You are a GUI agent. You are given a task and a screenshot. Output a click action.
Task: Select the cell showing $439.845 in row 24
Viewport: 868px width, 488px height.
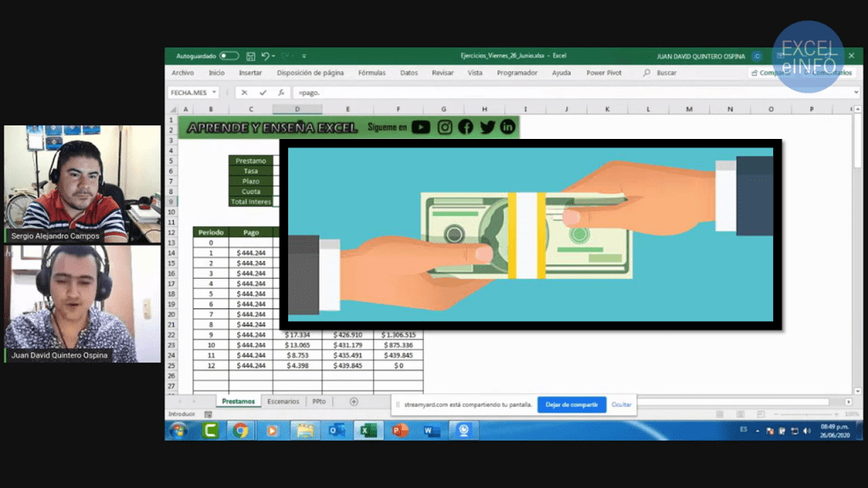coord(398,355)
